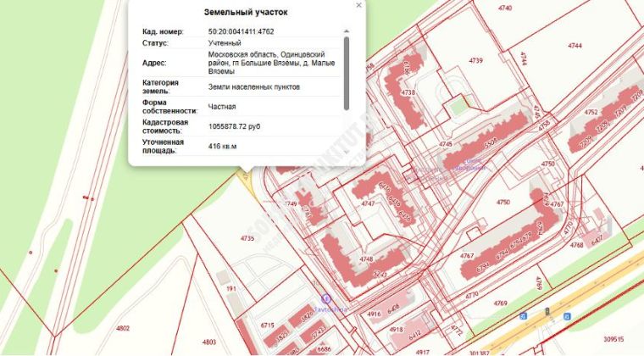Click the Кадастровая стоимость label

click(x=165, y=126)
